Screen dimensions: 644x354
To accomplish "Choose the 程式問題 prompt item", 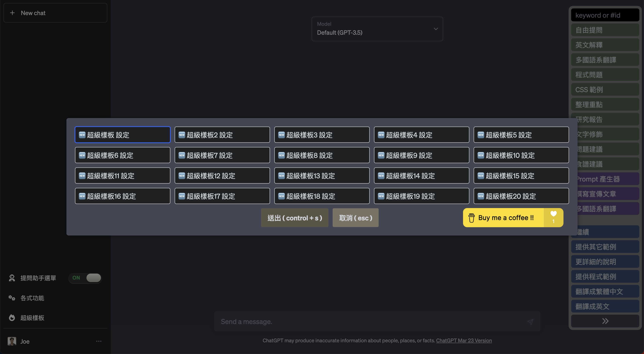I will [x=605, y=75].
